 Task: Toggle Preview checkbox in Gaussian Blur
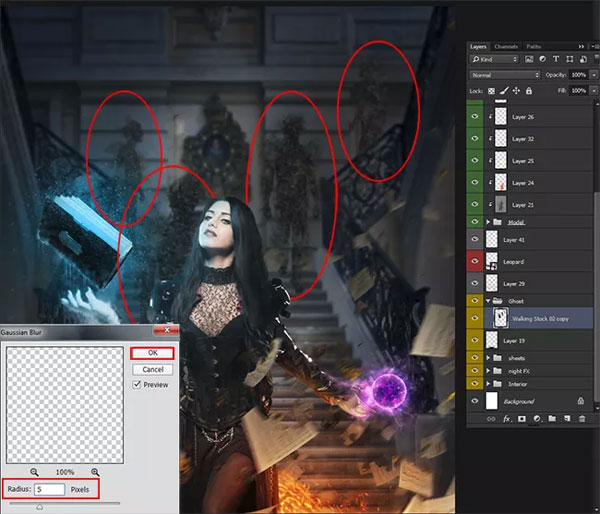(x=137, y=385)
